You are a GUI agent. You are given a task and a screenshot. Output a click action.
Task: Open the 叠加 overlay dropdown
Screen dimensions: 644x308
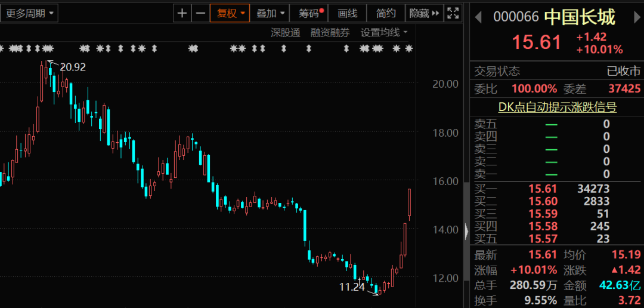(x=270, y=13)
